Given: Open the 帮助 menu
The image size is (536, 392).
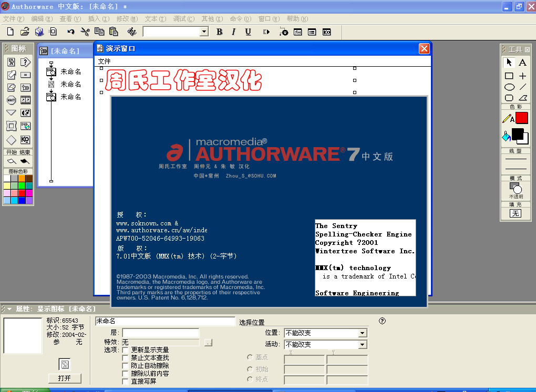Looking at the screenshot, I should click(297, 19).
